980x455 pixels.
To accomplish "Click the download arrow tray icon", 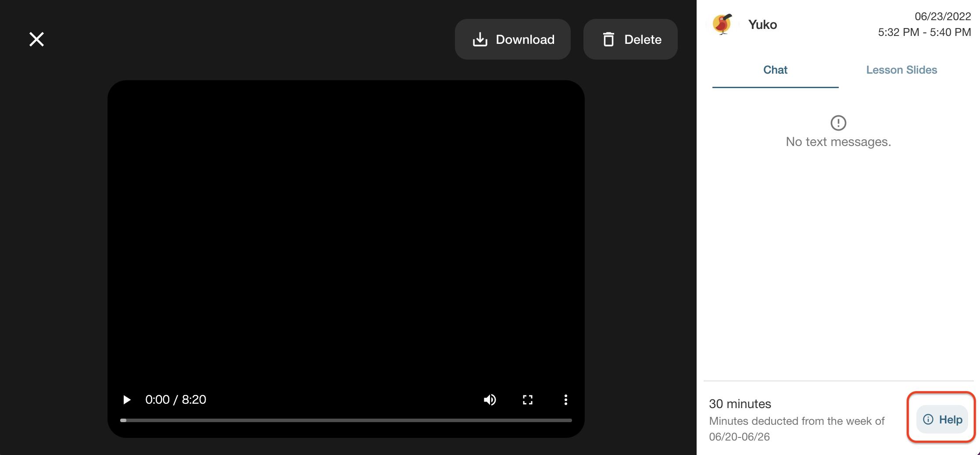I will click(480, 39).
